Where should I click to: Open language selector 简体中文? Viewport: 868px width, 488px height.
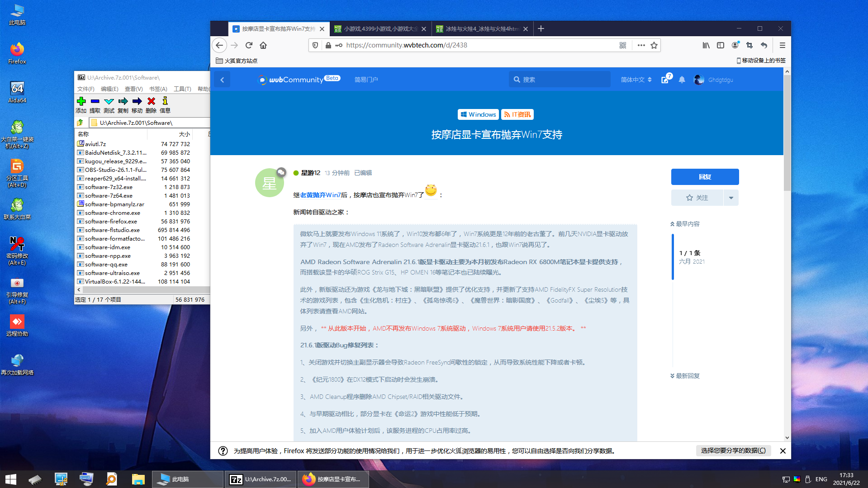point(636,80)
